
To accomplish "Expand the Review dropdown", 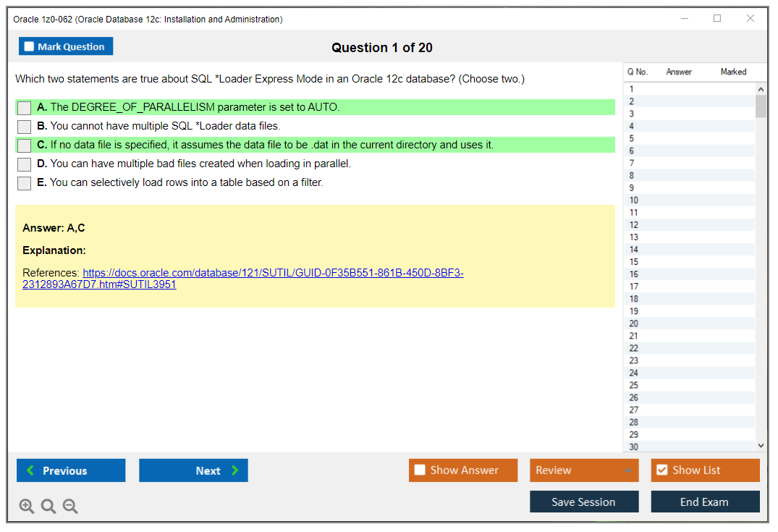I will click(627, 470).
